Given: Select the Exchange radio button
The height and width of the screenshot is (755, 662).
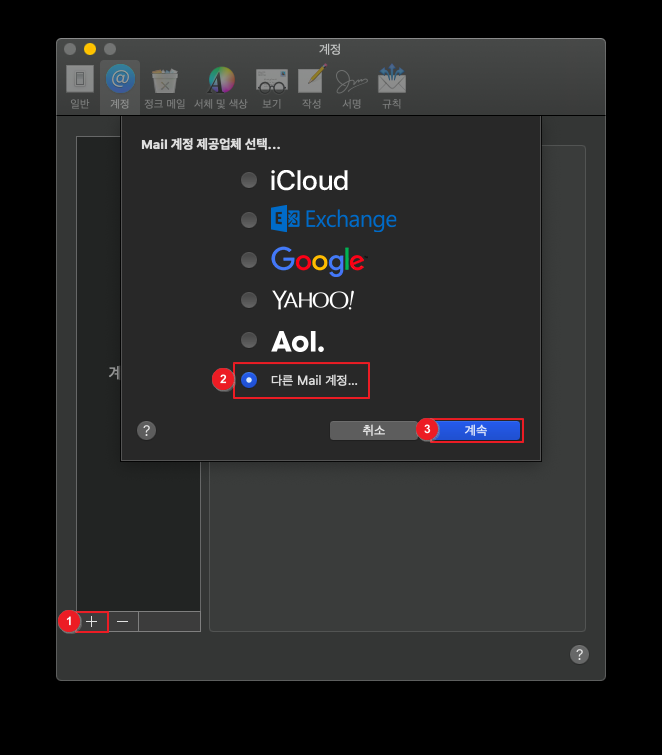Looking at the screenshot, I should [x=249, y=220].
